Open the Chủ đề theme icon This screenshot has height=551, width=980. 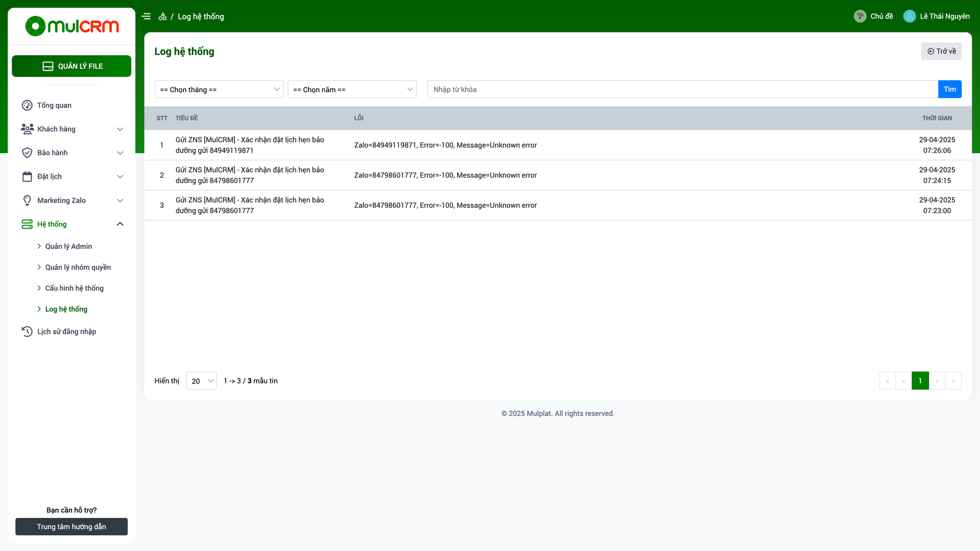click(860, 16)
